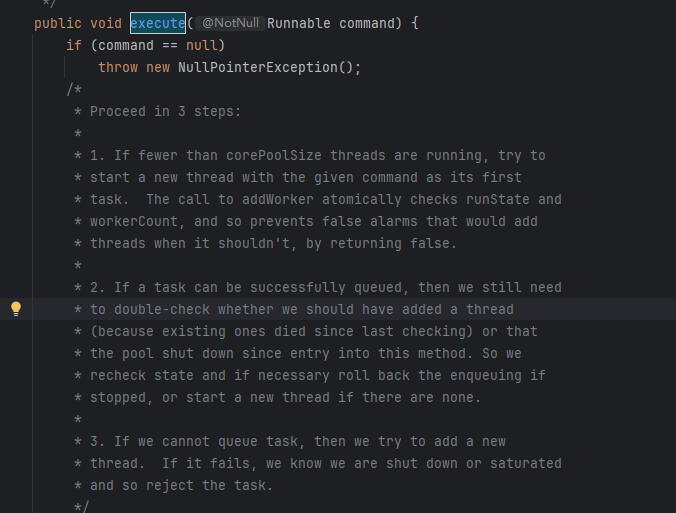The width and height of the screenshot is (676, 513).
Task: Click the @NotNull inlay hint
Action: [230, 23]
